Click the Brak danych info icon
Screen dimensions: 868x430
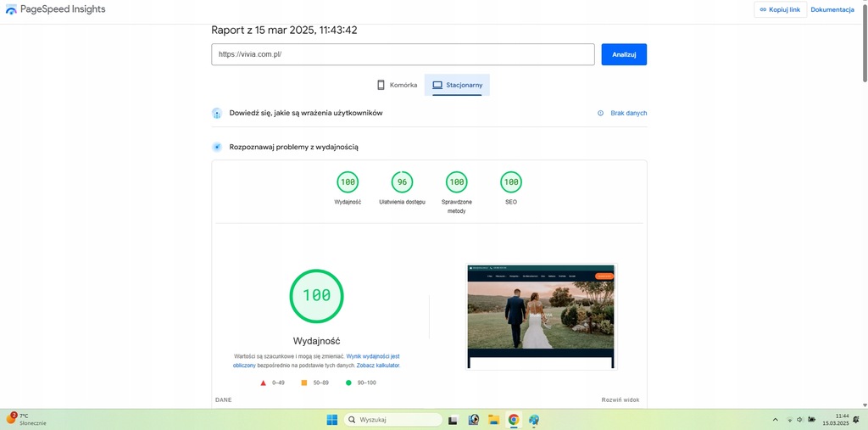pos(600,113)
